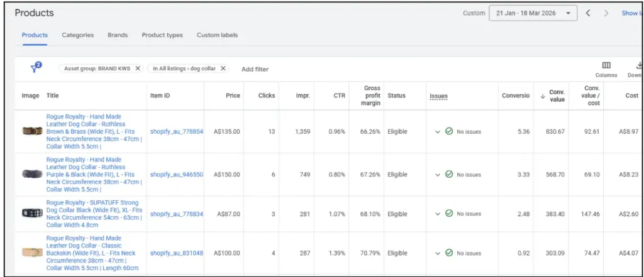
Task: Click the Status column header
Action: click(396, 95)
